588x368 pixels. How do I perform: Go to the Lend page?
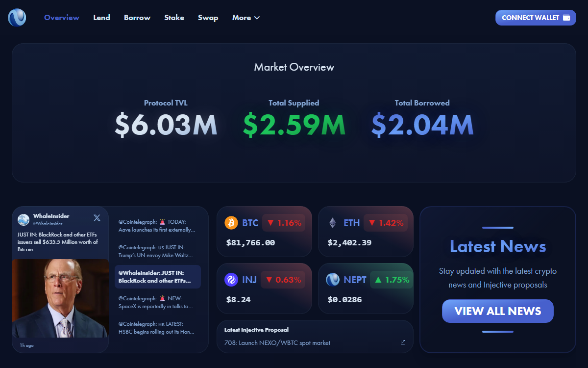click(102, 18)
